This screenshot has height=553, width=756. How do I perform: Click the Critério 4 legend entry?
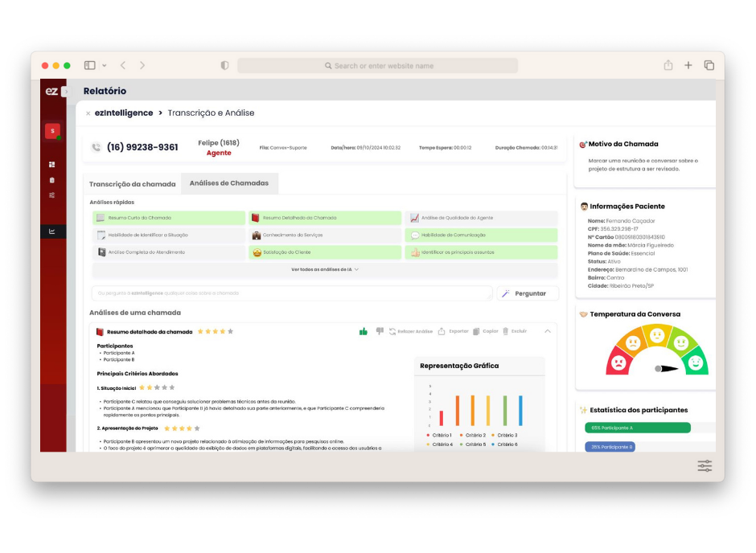click(x=440, y=444)
